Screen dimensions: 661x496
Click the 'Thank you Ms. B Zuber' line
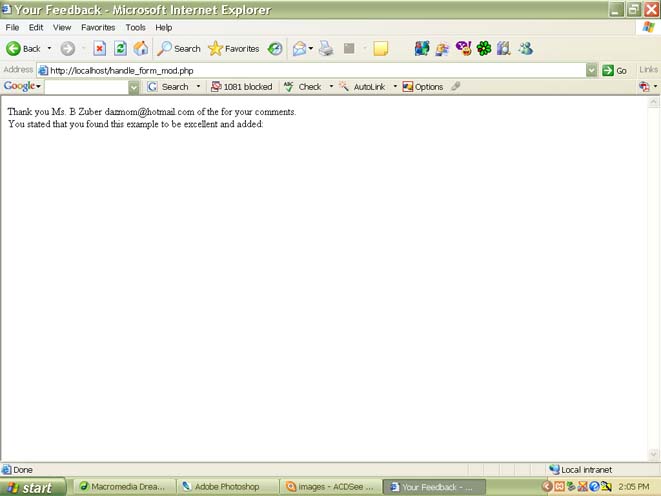coord(152,112)
